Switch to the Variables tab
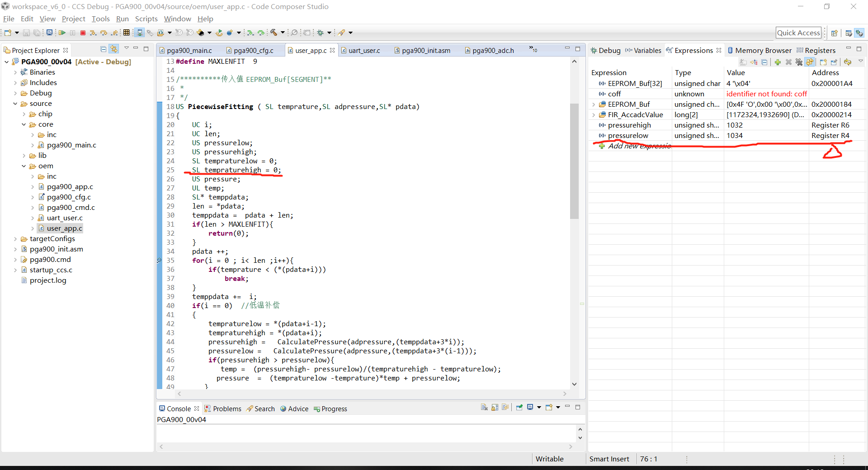Screen dimensions: 868x470 tap(643, 50)
